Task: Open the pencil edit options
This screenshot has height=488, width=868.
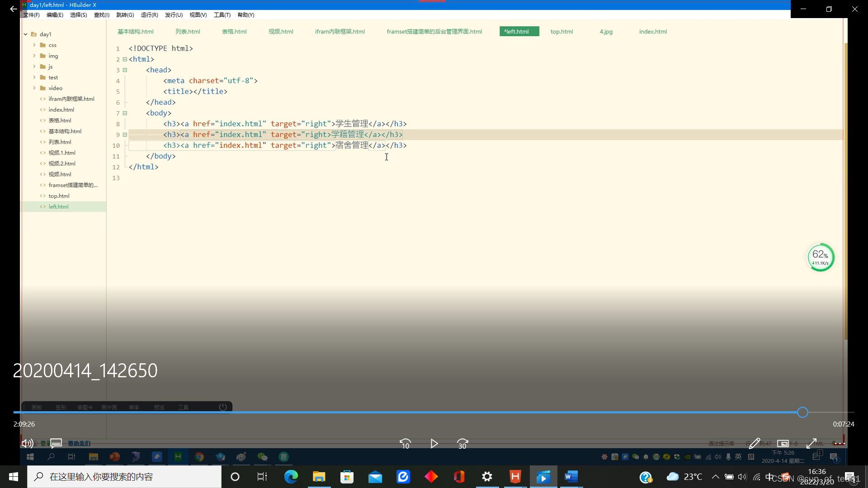Action: point(754,443)
